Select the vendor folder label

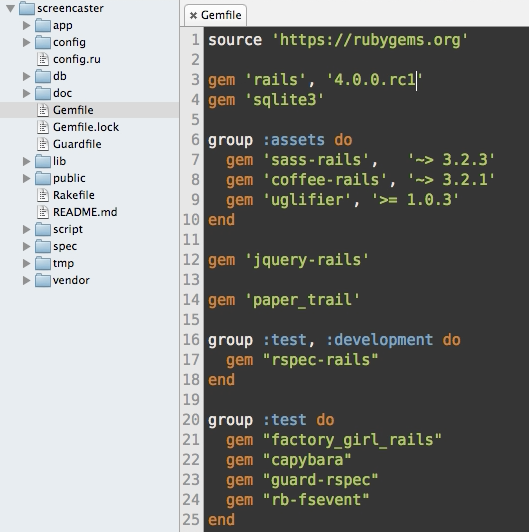(x=71, y=280)
